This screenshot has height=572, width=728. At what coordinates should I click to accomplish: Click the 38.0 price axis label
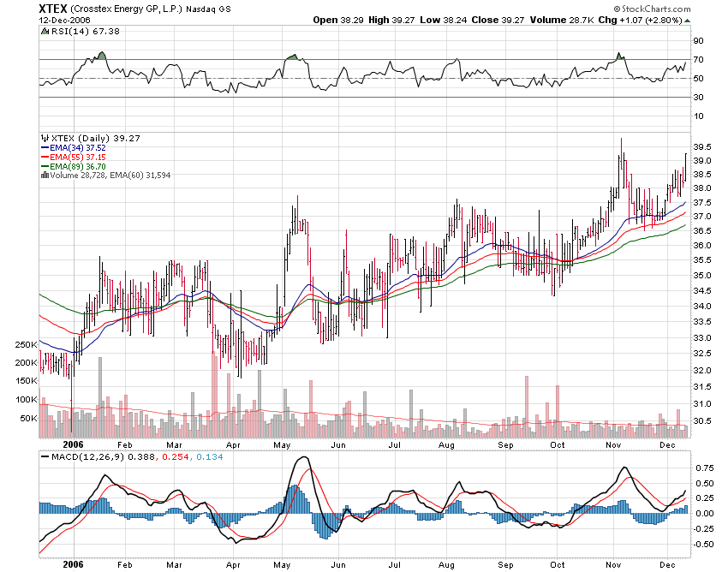pos(702,188)
